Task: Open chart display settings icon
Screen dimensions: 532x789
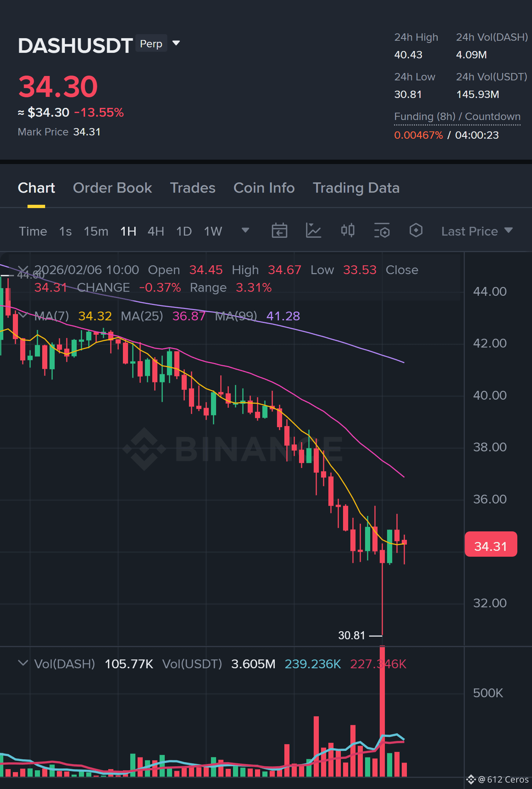Action: click(x=382, y=231)
